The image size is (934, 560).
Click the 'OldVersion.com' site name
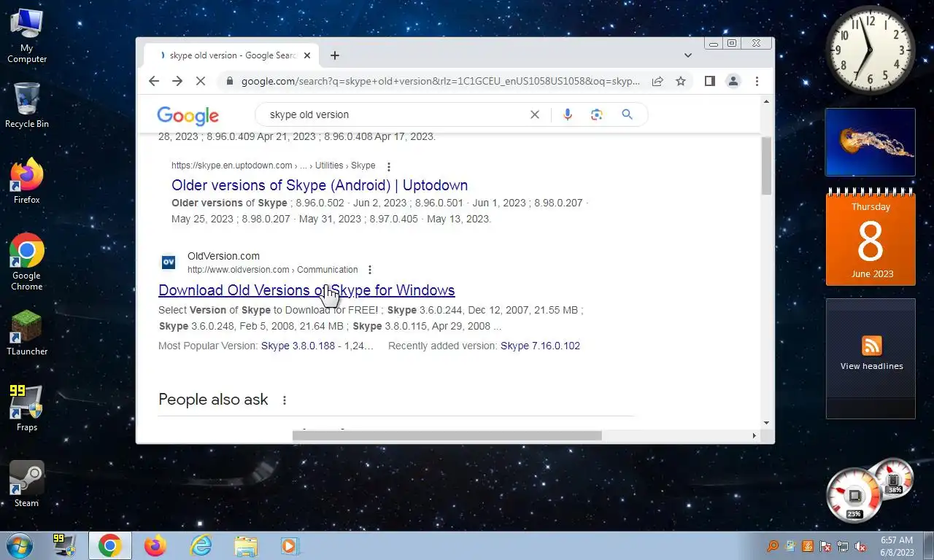coord(223,256)
